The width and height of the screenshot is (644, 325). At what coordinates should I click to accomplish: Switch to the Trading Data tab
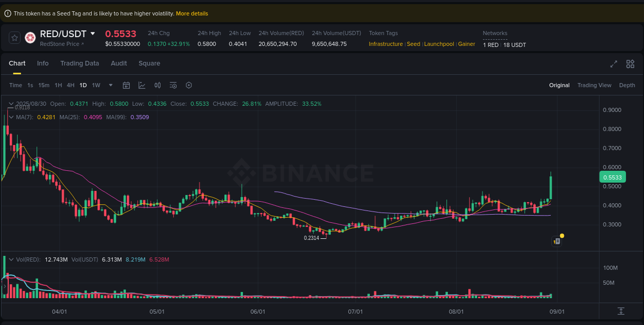point(80,63)
